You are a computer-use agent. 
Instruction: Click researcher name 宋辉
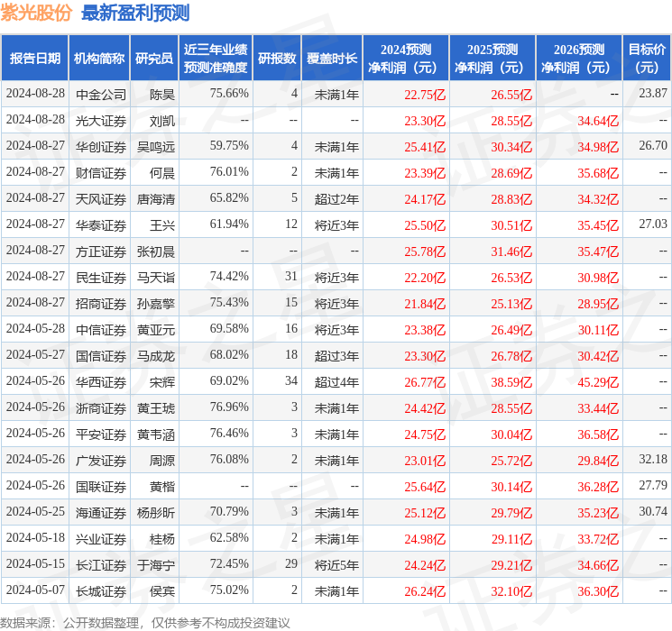[x=162, y=382]
